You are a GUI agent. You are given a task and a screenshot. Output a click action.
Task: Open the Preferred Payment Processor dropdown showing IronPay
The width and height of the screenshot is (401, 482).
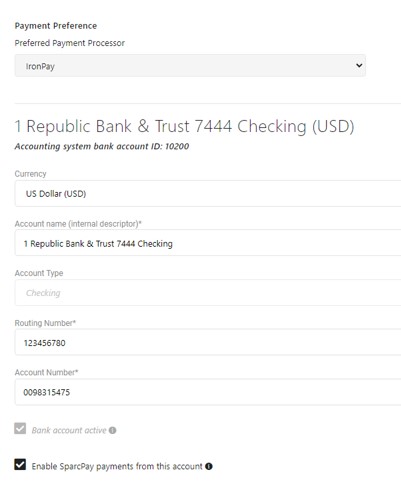click(190, 66)
